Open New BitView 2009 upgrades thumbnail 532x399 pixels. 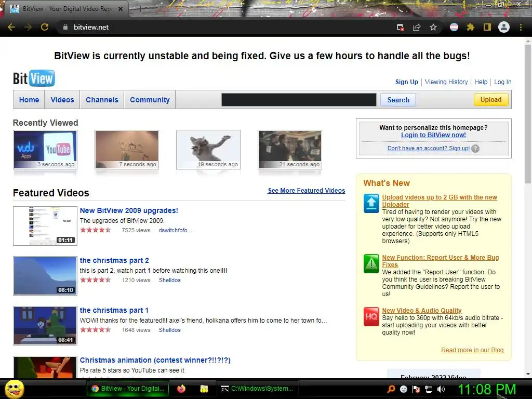point(45,225)
